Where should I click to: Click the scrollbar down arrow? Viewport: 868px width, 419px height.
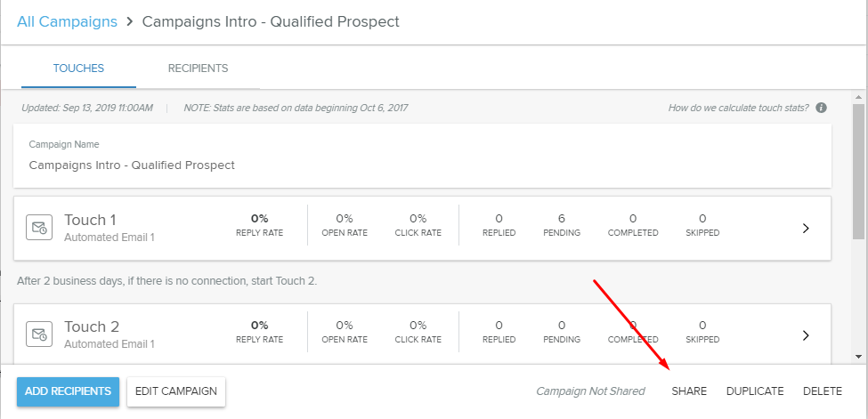tap(858, 357)
